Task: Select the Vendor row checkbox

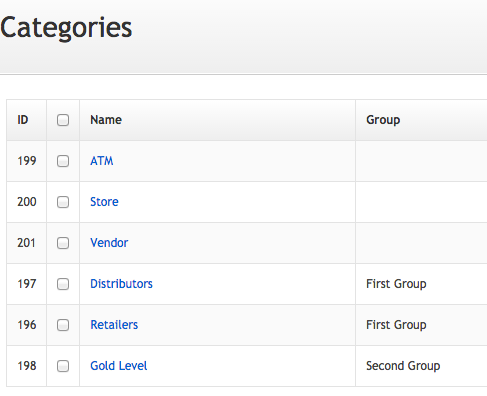Action: (x=63, y=243)
